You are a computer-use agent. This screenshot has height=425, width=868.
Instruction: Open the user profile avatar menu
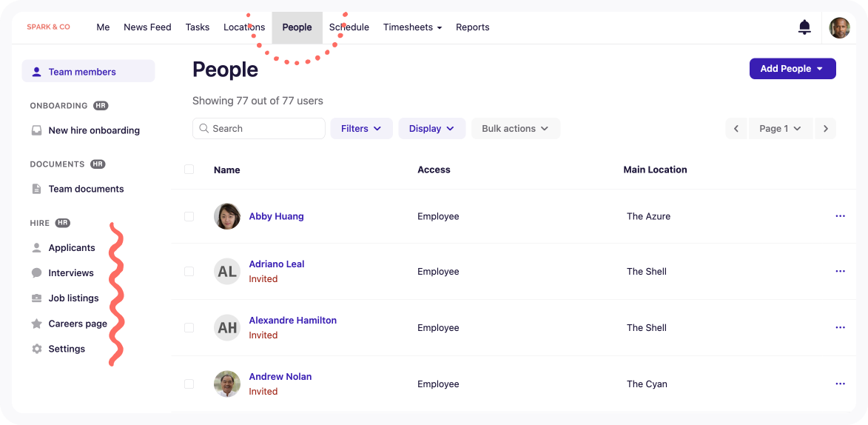[x=839, y=27]
